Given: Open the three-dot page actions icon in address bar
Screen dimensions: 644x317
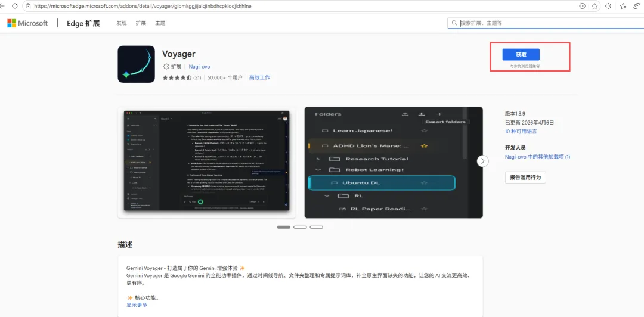Looking at the screenshot, I should coord(582,6).
